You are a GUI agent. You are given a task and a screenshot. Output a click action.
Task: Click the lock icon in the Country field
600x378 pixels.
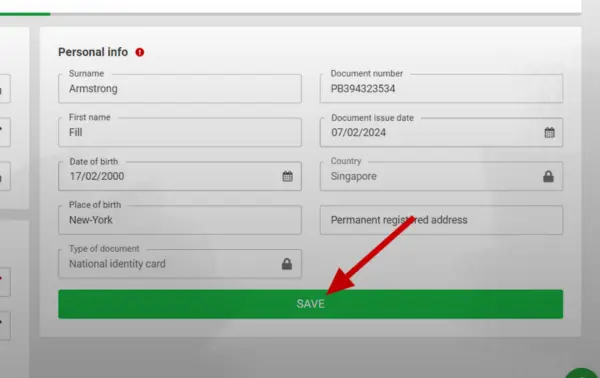(x=548, y=176)
